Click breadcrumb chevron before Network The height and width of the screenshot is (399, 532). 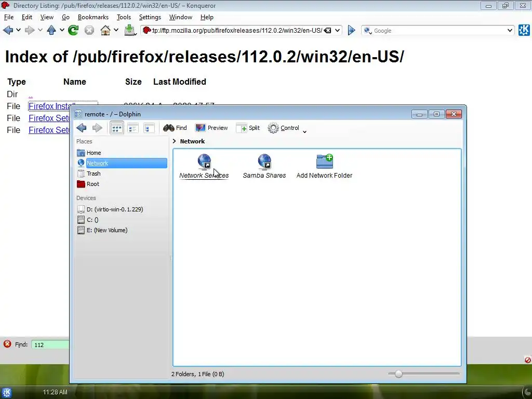pyautogui.click(x=175, y=141)
